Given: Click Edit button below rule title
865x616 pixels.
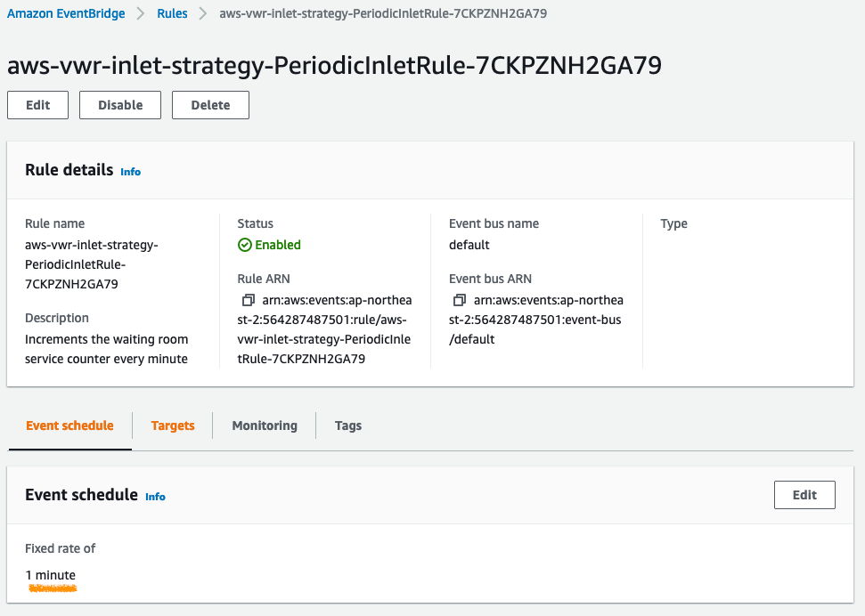Looking at the screenshot, I should [x=37, y=105].
